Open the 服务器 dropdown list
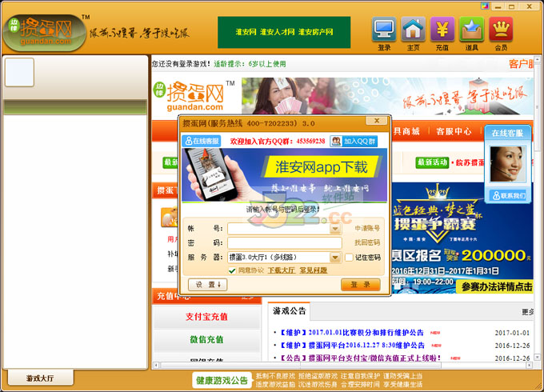 pos(335,257)
